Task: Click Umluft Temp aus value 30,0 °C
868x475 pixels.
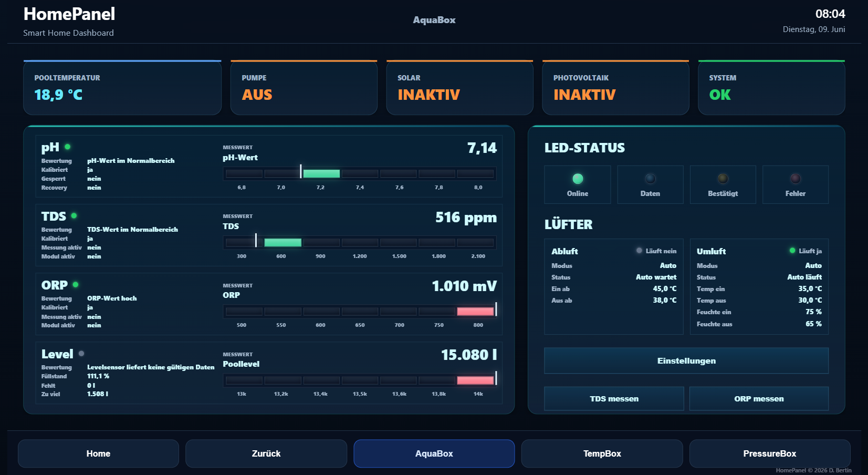Action: click(x=810, y=300)
